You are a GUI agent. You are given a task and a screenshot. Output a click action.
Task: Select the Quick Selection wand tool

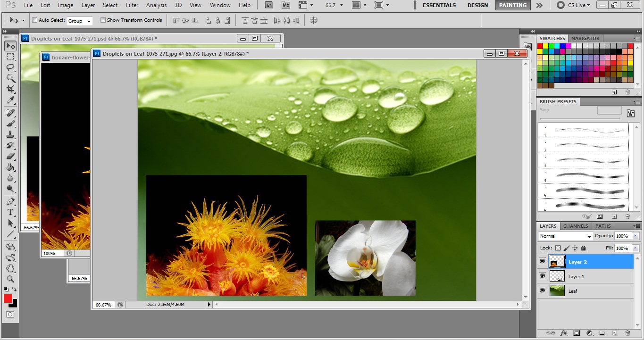(10, 78)
